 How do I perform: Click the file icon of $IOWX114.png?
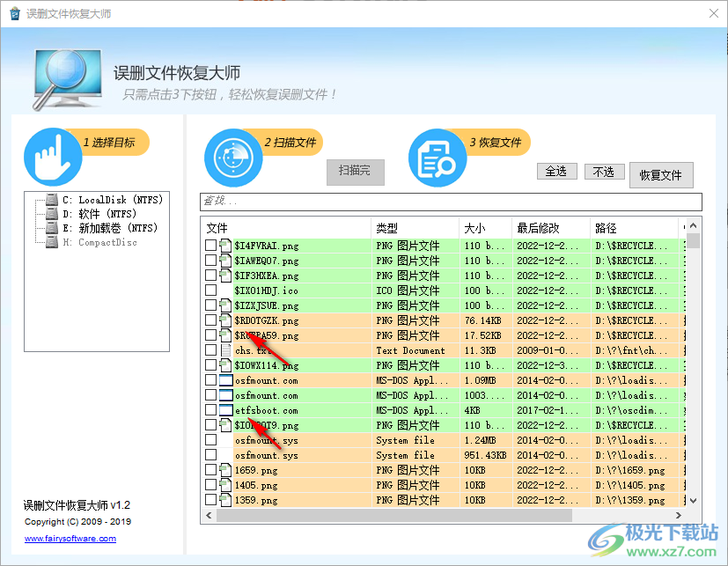point(225,365)
